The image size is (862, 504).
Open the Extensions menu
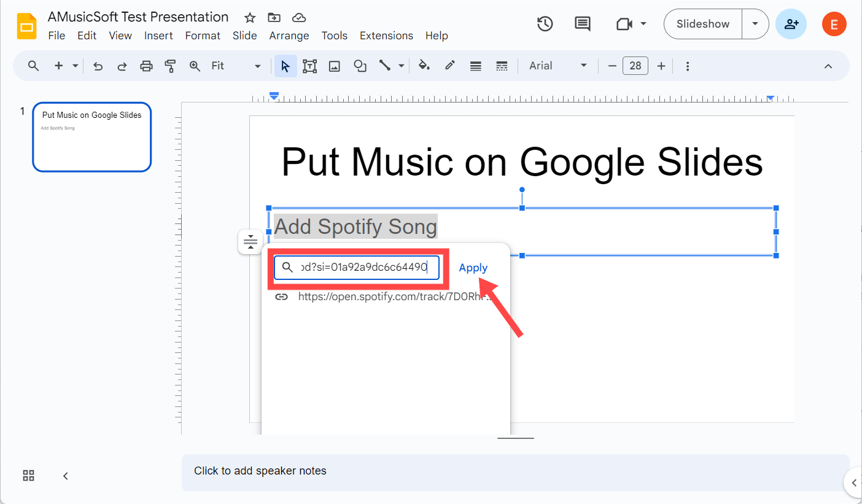pos(386,36)
